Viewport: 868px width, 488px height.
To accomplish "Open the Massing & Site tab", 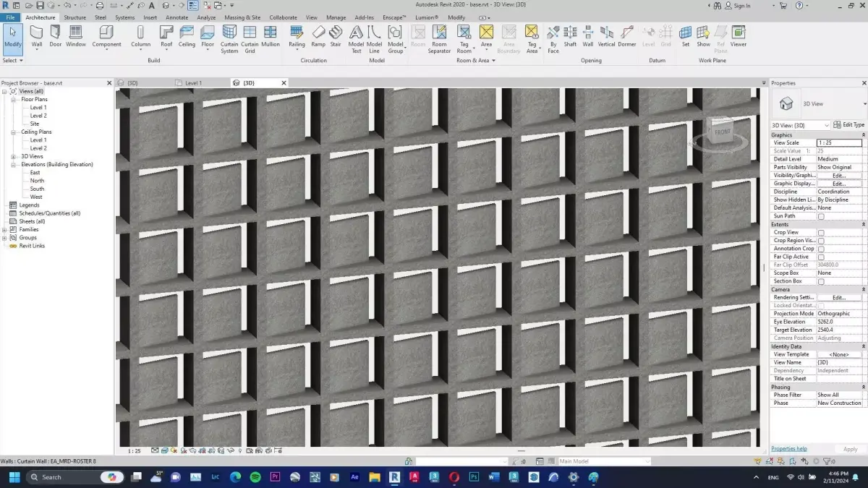I will click(242, 17).
